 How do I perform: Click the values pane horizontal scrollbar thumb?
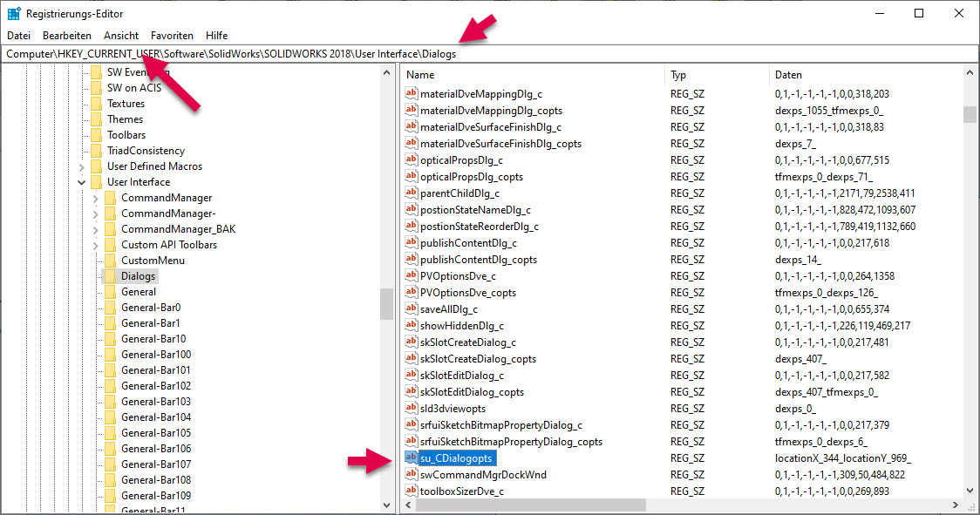click(x=530, y=505)
